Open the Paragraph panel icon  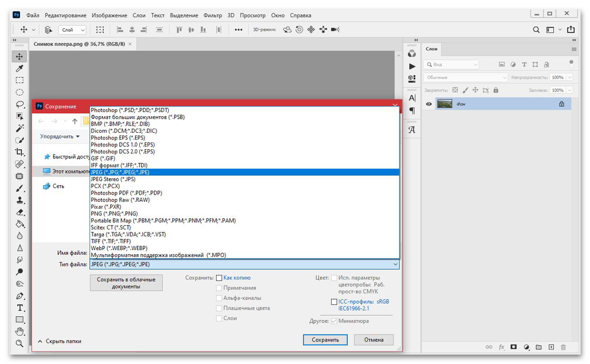pos(412,111)
